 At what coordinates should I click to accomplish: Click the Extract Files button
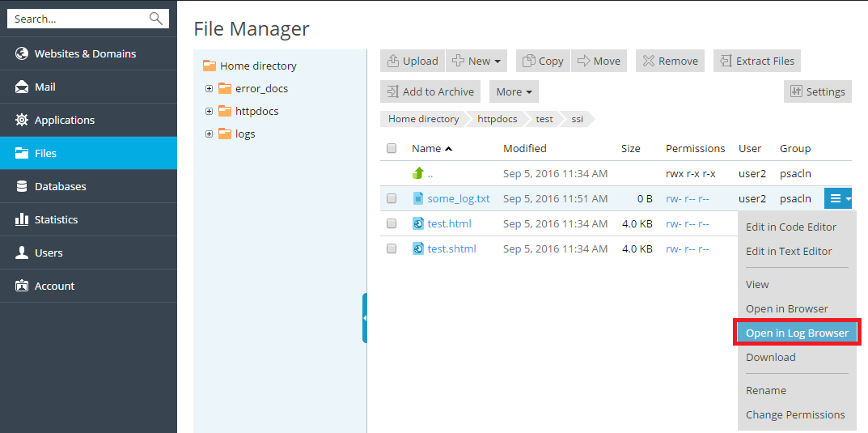756,61
